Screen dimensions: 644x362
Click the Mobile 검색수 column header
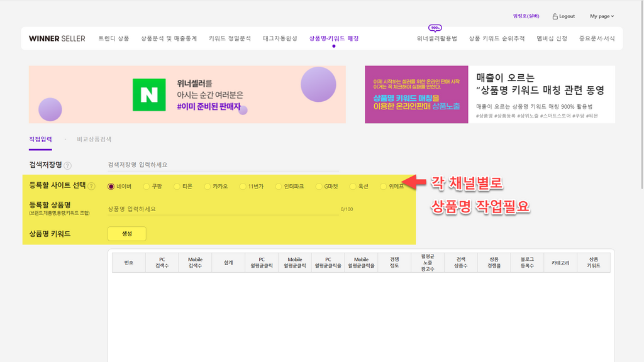pyautogui.click(x=195, y=263)
